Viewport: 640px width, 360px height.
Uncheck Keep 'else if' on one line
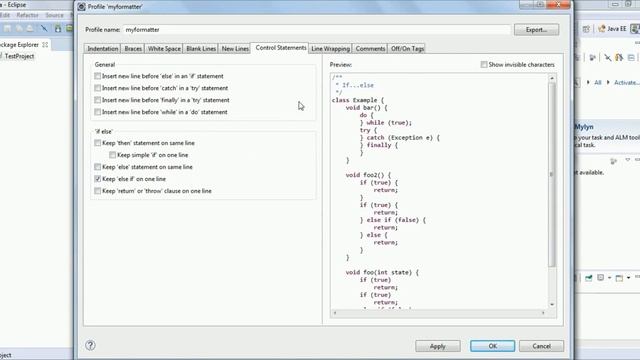click(97, 179)
